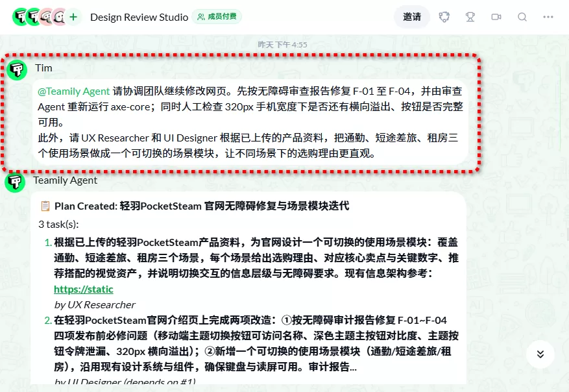Click the Teamily Agent sender name

coord(66,180)
